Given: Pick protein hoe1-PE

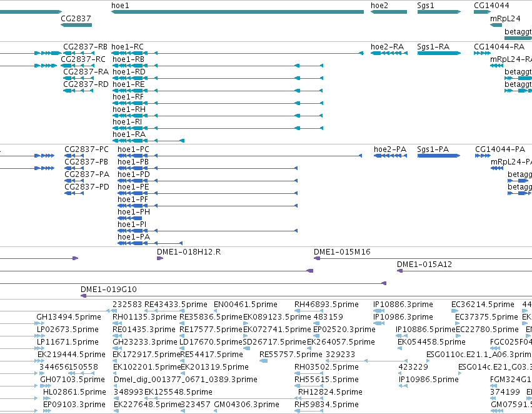Looking at the screenshot, I should click(133, 188).
